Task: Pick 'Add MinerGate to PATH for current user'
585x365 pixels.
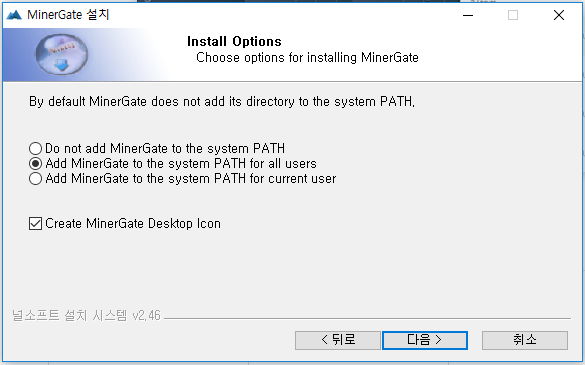Action: pos(35,178)
